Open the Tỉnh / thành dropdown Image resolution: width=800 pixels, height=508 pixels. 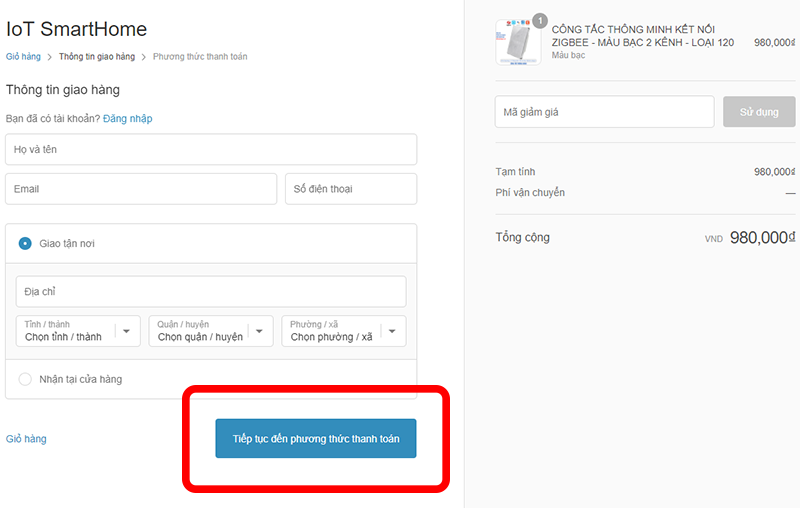click(x=78, y=331)
